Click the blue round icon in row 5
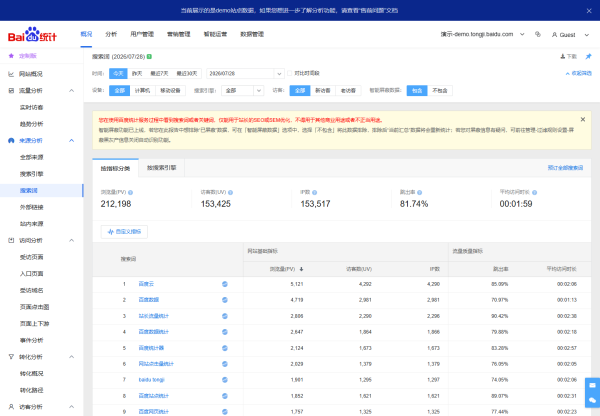600x416 pixels. point(225,348)
